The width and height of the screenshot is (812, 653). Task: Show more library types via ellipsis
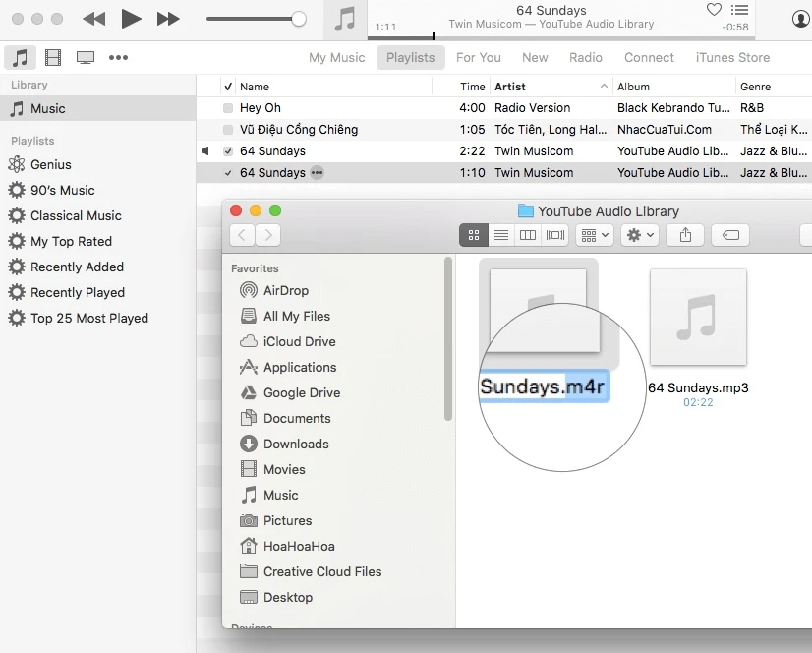click(x=118, y=58)
